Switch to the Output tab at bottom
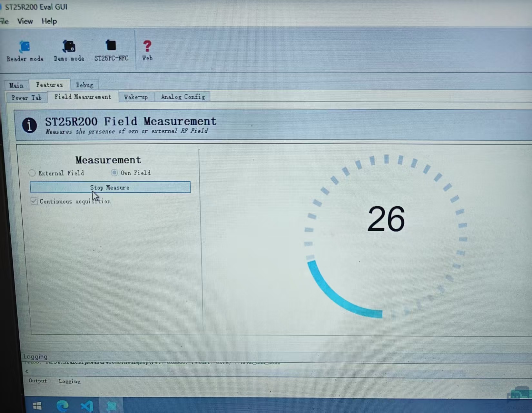 point(38,381)
